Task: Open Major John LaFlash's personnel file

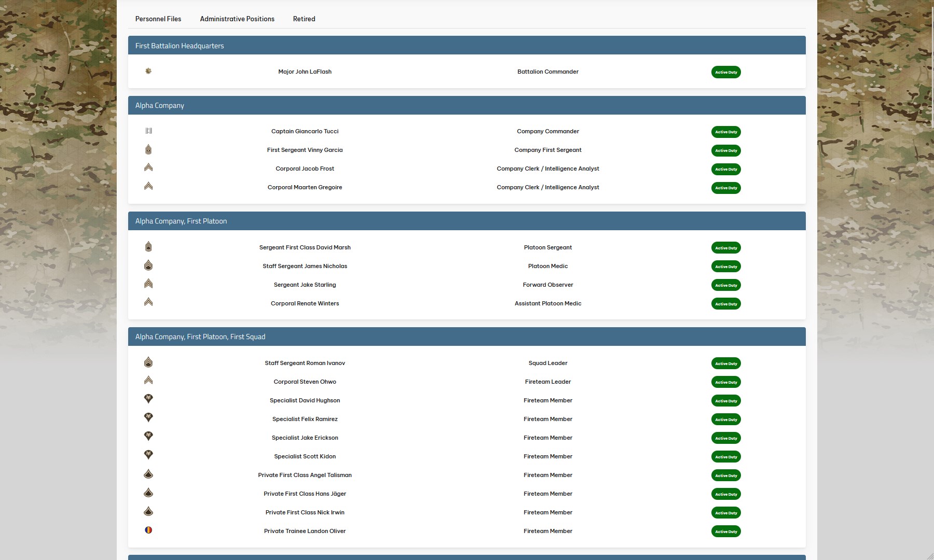Action: [305, 72]
